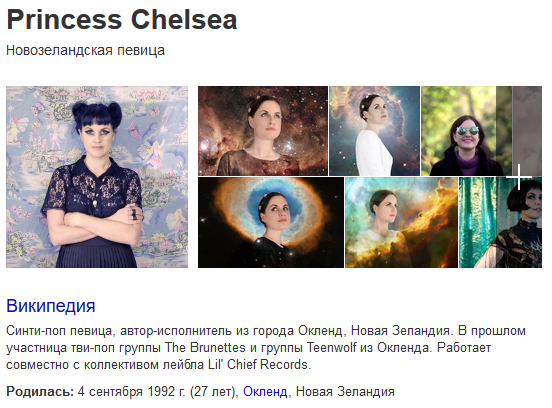Click the white plus icon over the images
Viewport: 552px width, 408px height.
[x=519, y=177]
